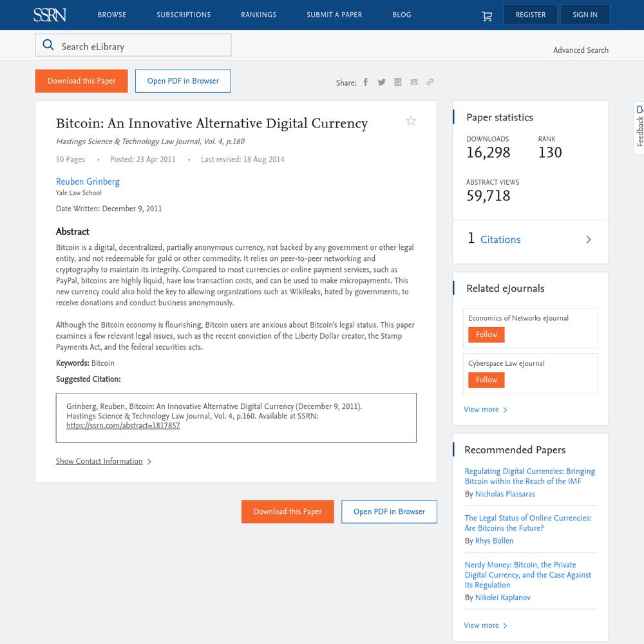The image size is (644, 644).
Task: Click the Related eJournals heading
Action: click(x=505, y=289)
